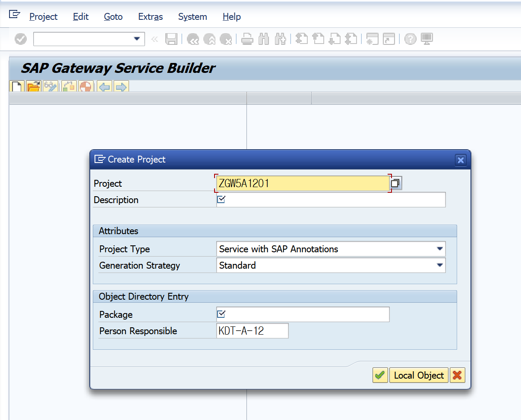Click the Project name field ZGW5A1201
Image resolution: width=521 pixels, height=420 pixels.
[x=303, y=183]
